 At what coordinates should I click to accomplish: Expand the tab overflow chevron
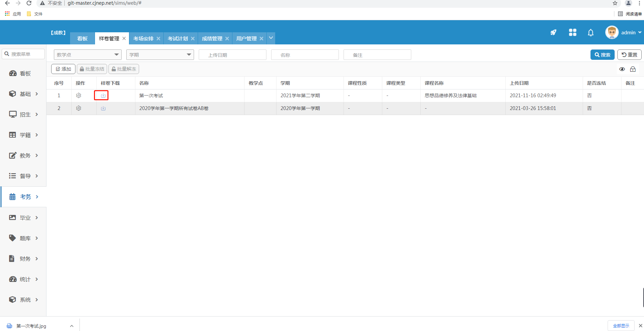pos(271,38)
